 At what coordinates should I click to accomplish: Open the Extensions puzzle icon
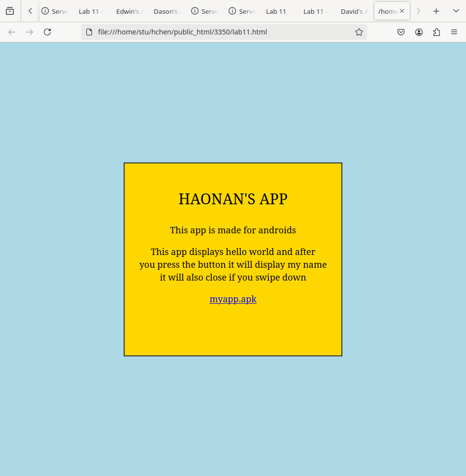tap(436, 32)
